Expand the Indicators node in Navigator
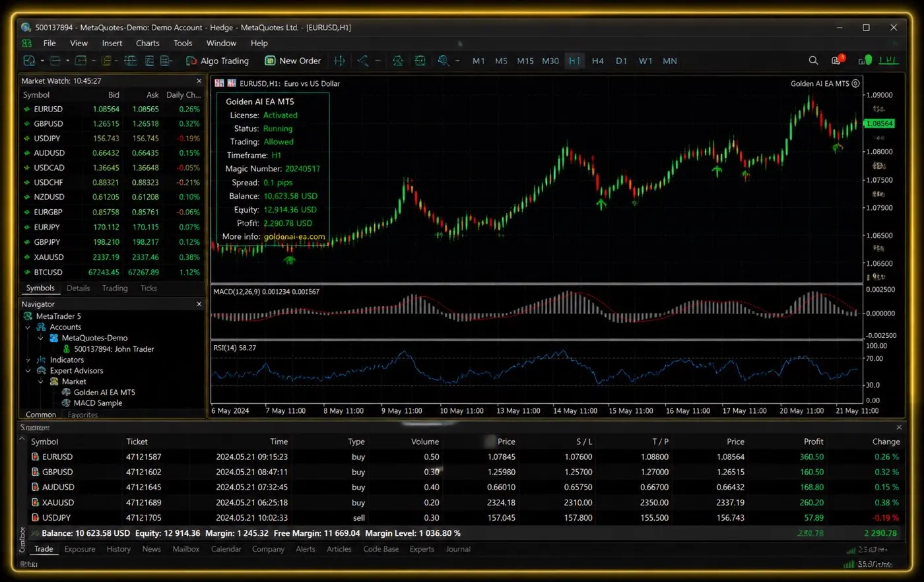924x582 pixels. click(28, 360)
